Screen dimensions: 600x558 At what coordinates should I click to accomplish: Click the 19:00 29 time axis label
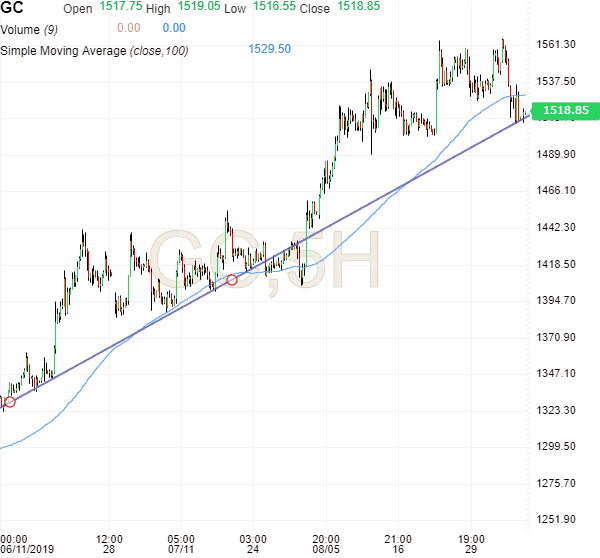pyautogui.click(x=471, y=543)
